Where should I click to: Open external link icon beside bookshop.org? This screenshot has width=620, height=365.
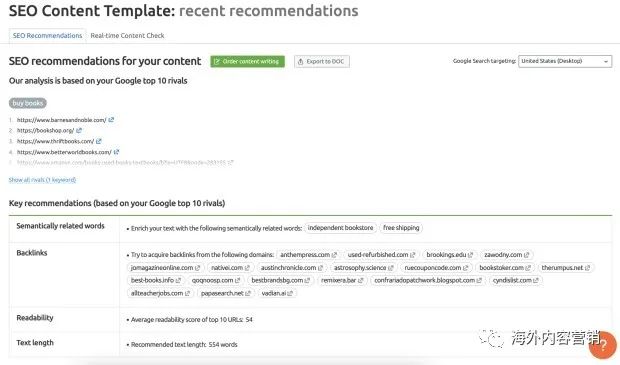coord(79,130)
